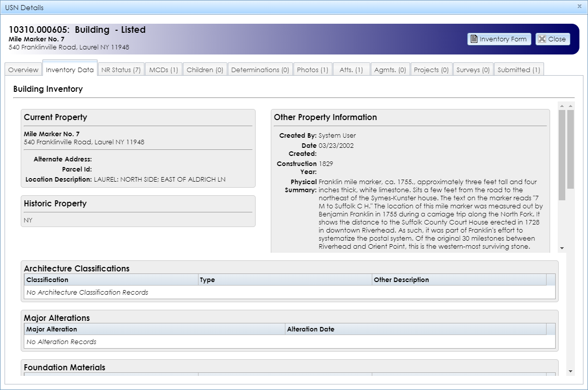Open the Surveys (0) tab
The width and height of the screenshot is (588, 390).
[473, 69]
